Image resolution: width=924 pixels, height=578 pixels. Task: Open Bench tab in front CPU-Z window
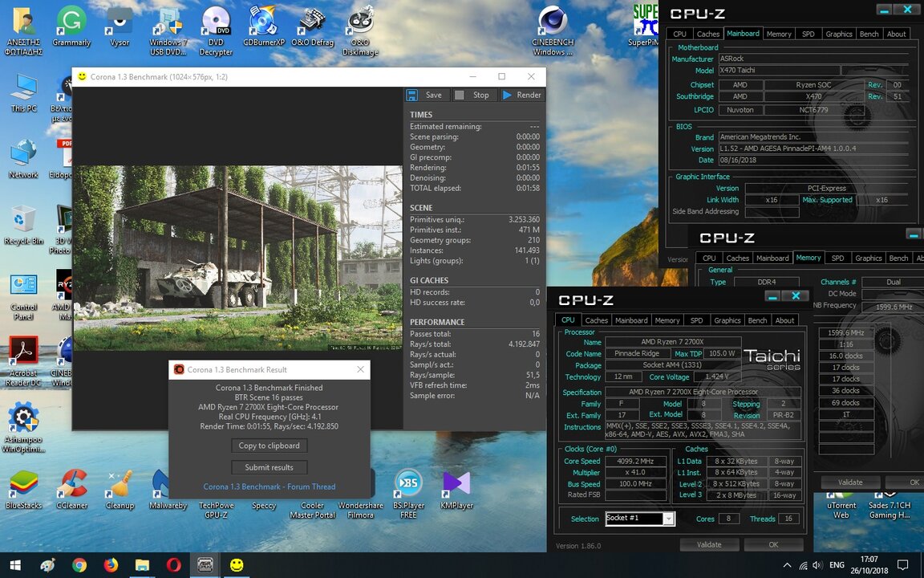point(757,320)
